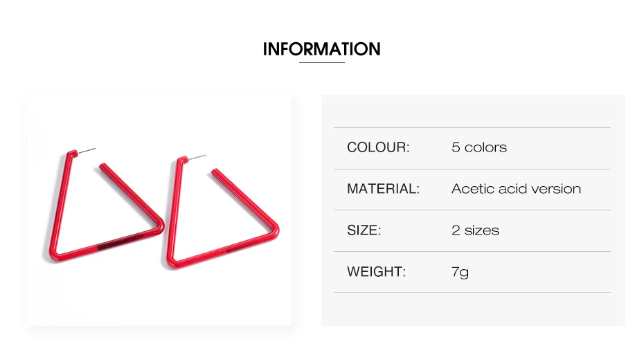Click the '5 colors' value

click(479, 147)
